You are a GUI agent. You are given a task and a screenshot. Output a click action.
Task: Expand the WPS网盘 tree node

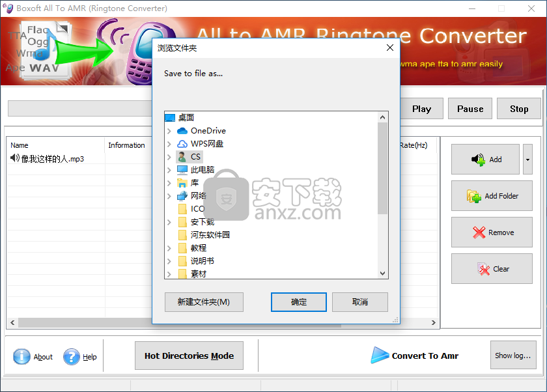point(169,144)
